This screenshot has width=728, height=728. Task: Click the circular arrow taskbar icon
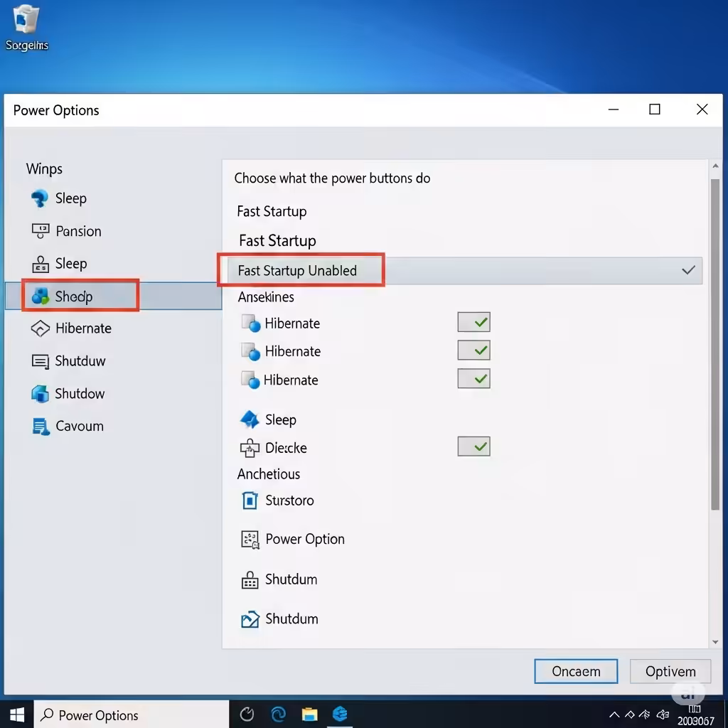[x=247, y=714]
